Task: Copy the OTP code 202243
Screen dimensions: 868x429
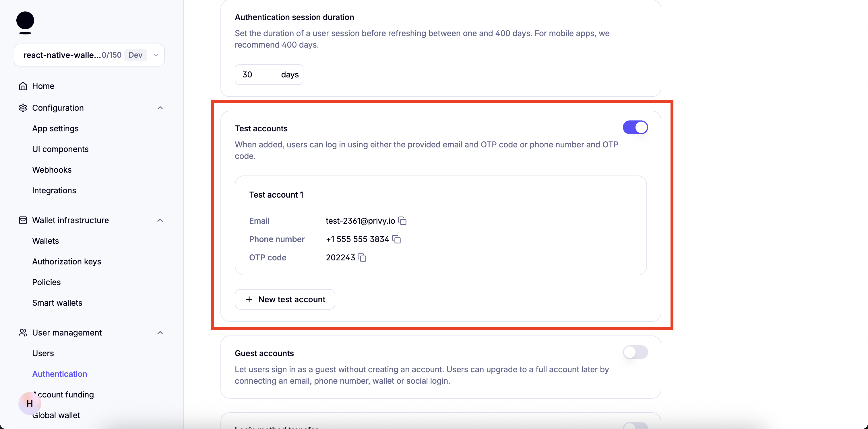Action: point(362,258)
